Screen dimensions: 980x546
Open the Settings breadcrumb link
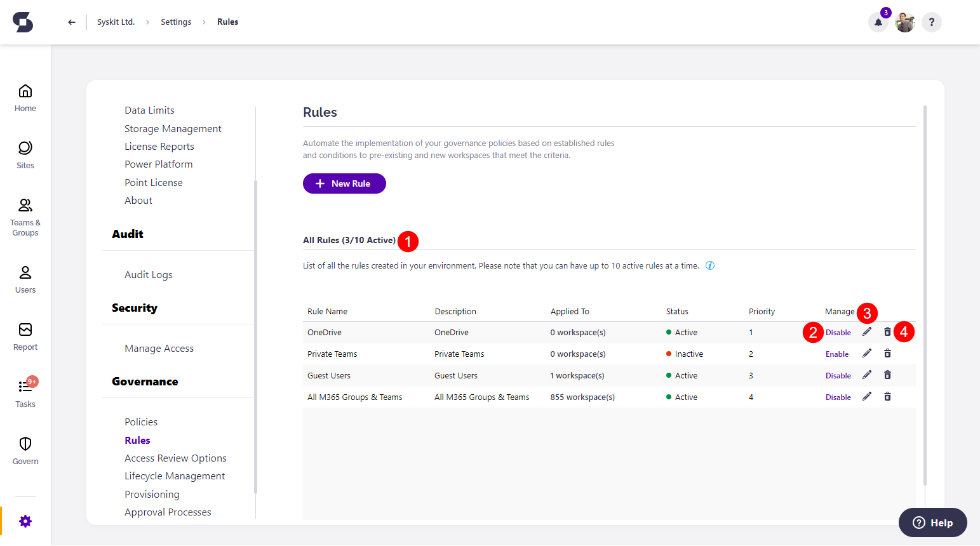point(176,22)
